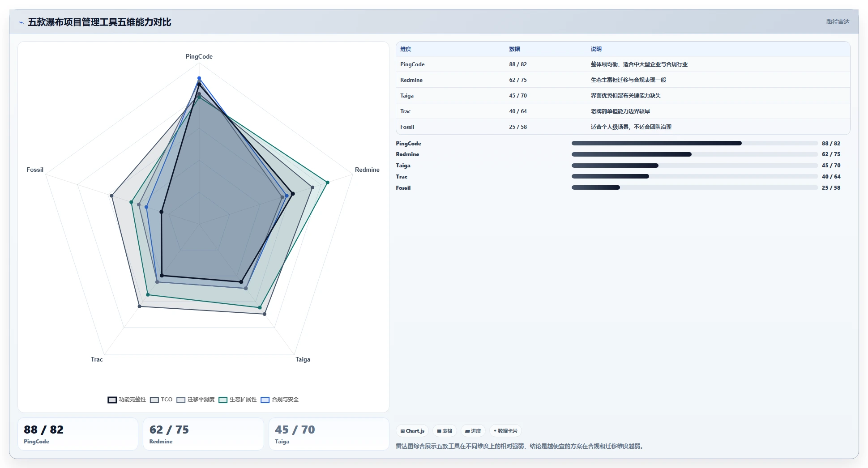868x468 pixels.
Task: Click the title 五款瀑布项目管理工具五维能力对比
Action: point(99,22)
